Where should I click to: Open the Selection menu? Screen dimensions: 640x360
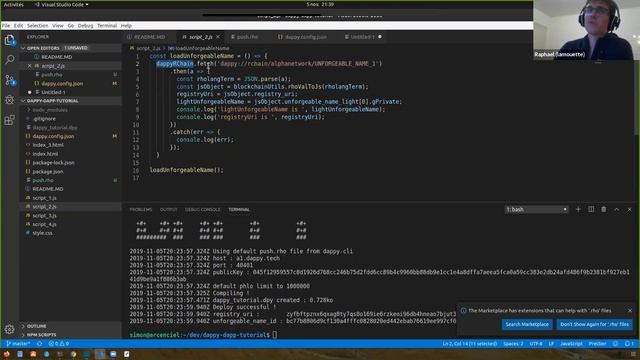tap(38, 25)
